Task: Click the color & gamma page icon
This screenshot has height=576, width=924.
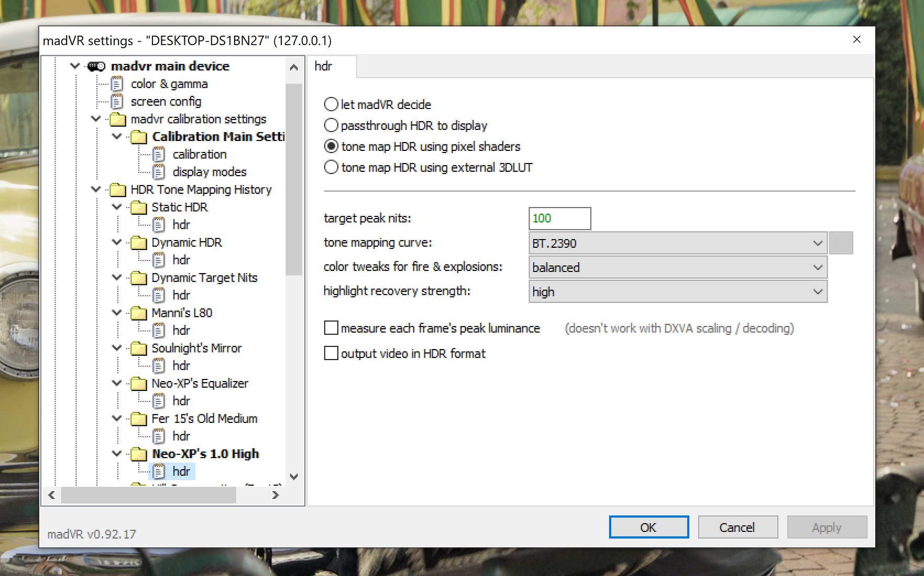Action: 117,84
